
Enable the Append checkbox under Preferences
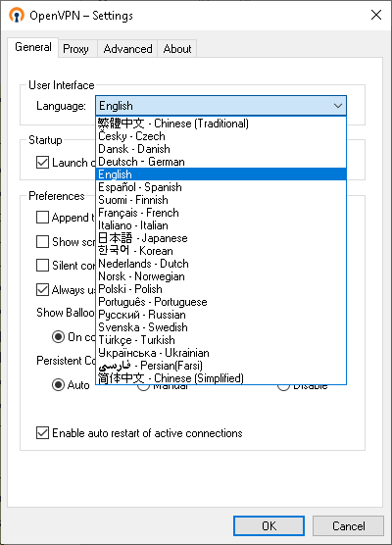click(x=42, y=218)
